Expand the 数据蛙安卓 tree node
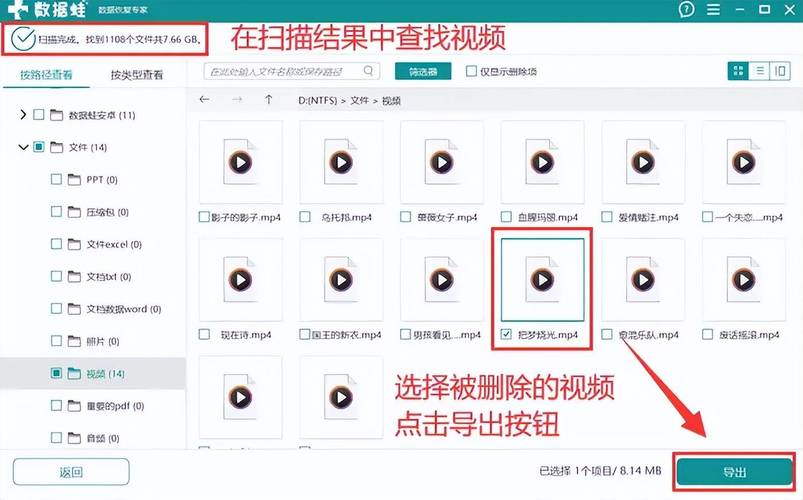803x500 pixels. click(23, 115)
